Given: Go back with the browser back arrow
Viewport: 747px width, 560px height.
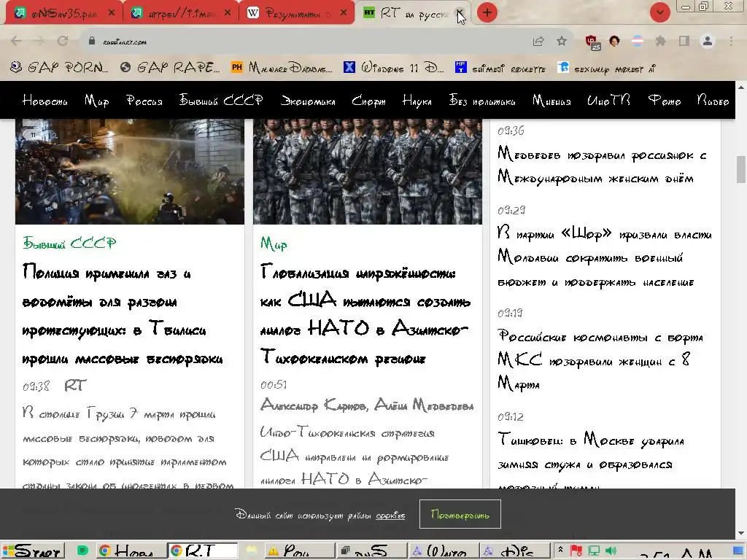Looking at the screenshot, I should [x=16, y=41].
